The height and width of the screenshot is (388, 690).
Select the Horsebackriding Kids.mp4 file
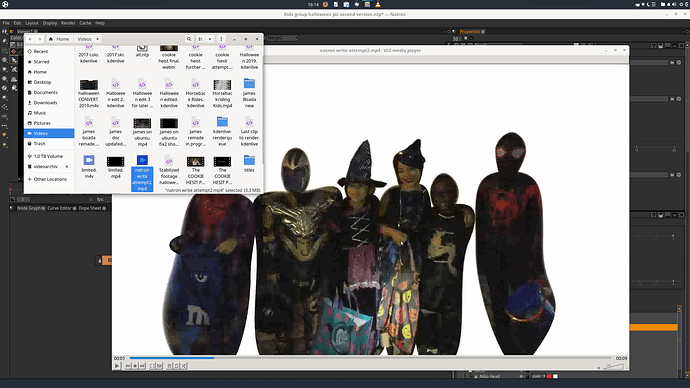coord(222,93)
